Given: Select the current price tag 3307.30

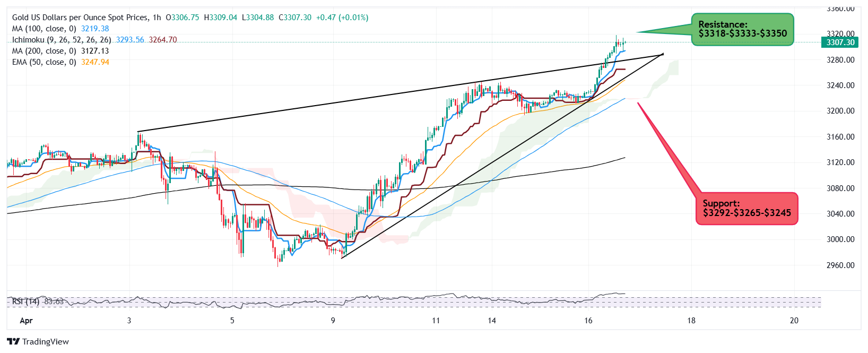Looking at the screenshot, I should [x=840, y=42].
